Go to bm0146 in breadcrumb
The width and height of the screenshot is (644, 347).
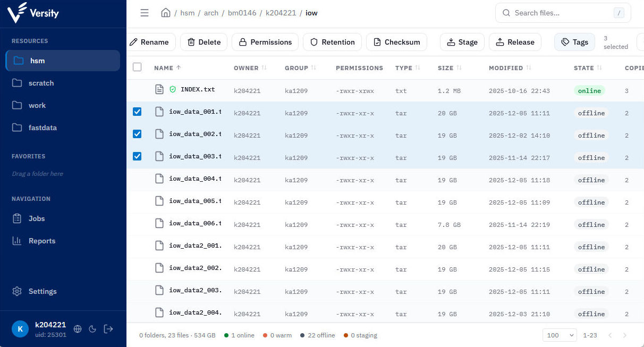point(241,13)
